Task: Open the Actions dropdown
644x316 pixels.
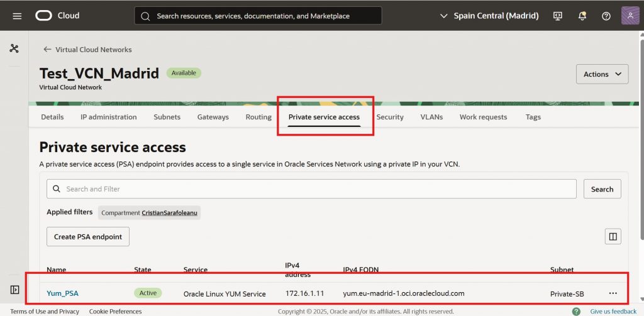Action: coord(602,74)
